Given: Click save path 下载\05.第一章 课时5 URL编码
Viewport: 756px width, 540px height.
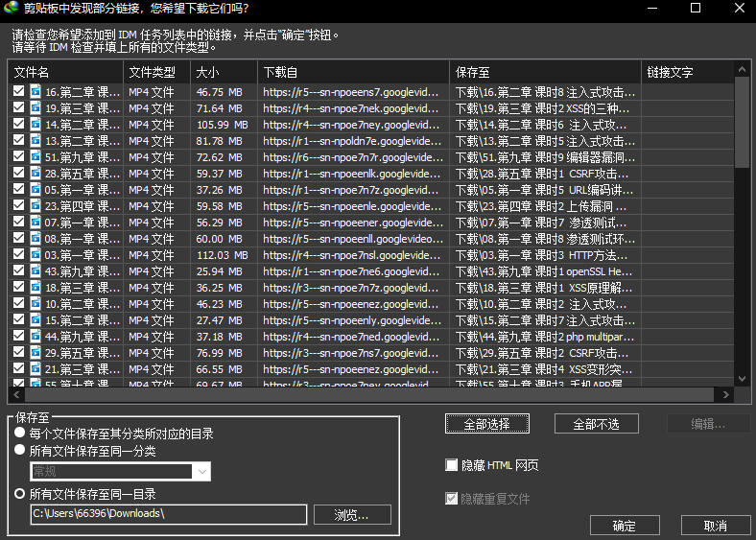Looking at the screenshot, I should tap(544, 190).
